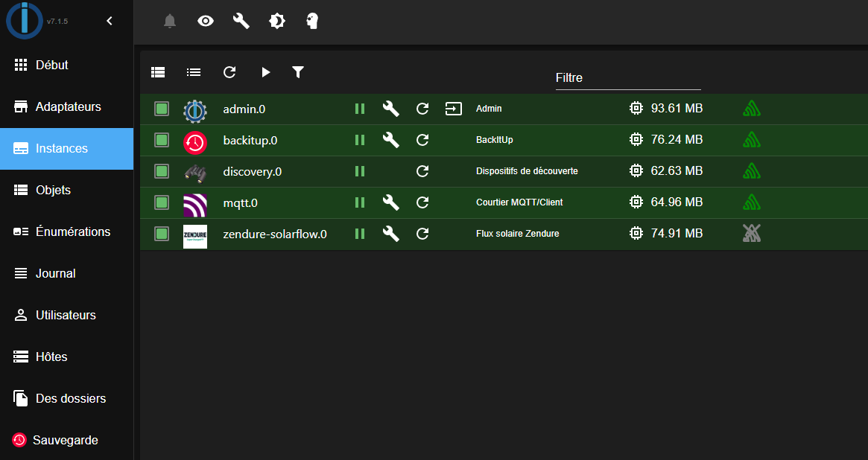Open filter funnel icon
Viewport: 868px width, 460px height.
pyautogui.click(x=298, y=72)
